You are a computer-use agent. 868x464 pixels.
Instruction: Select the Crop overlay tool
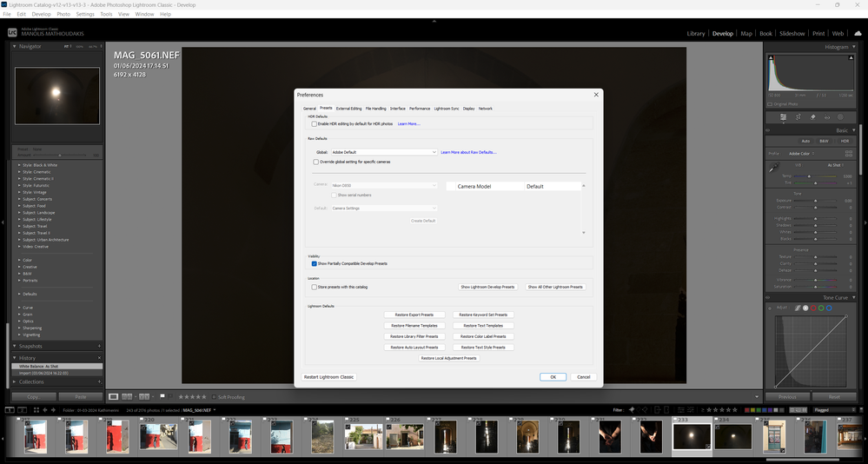[798, 116]
